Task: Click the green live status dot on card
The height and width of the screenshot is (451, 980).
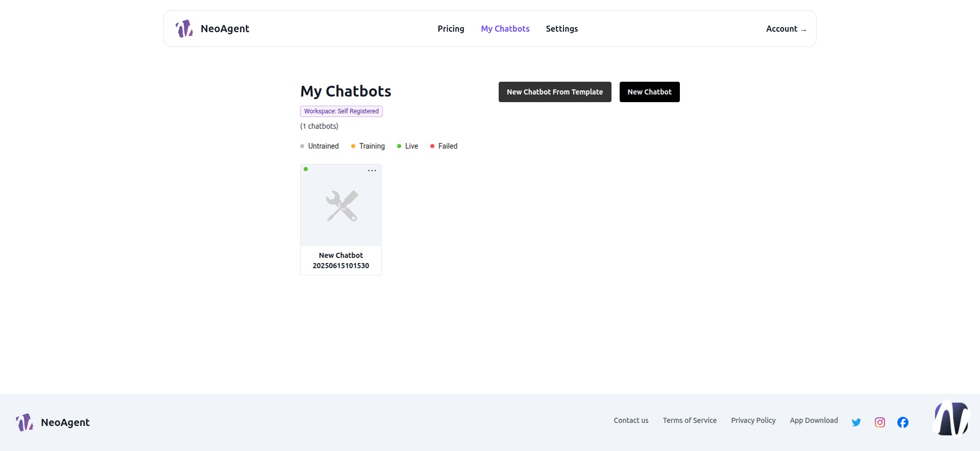Action: pyautogui.click(x=306, y=169)
